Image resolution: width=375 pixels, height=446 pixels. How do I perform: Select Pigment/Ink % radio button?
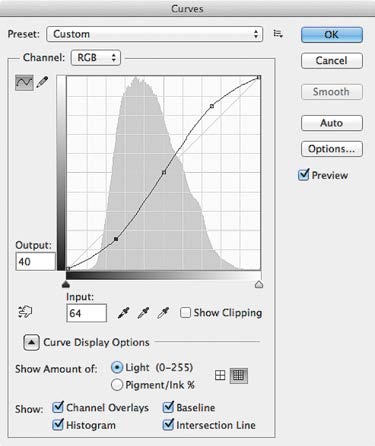click(x=117, y=385)
